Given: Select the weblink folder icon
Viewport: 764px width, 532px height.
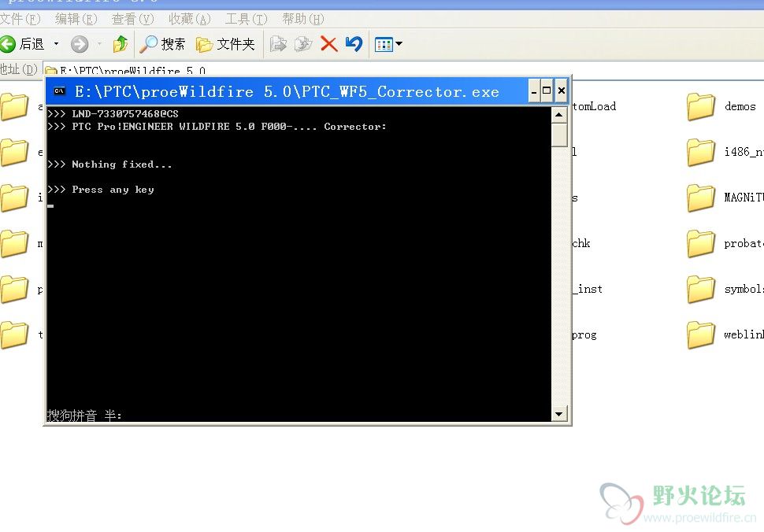Looking at the screenshot, I should (701, 335).
